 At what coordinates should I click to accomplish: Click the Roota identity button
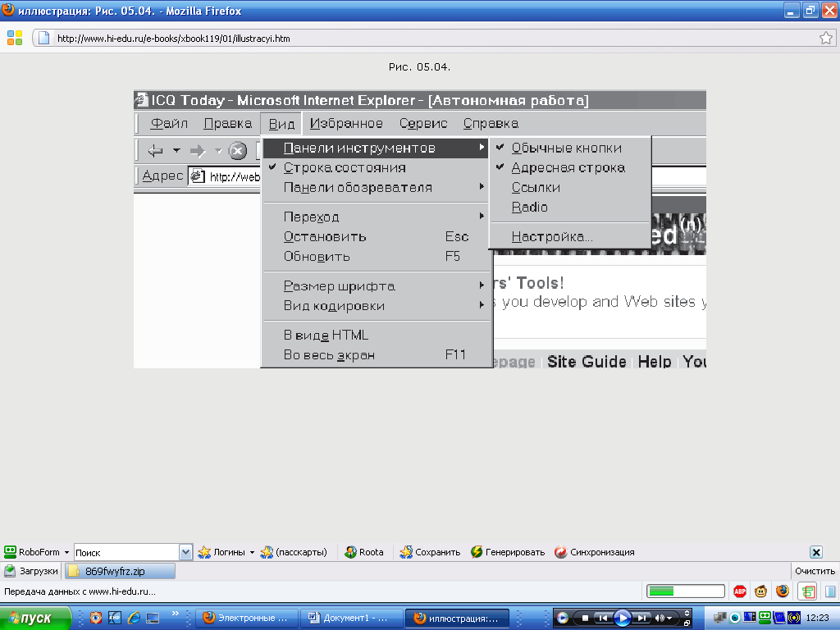point(364,552)
